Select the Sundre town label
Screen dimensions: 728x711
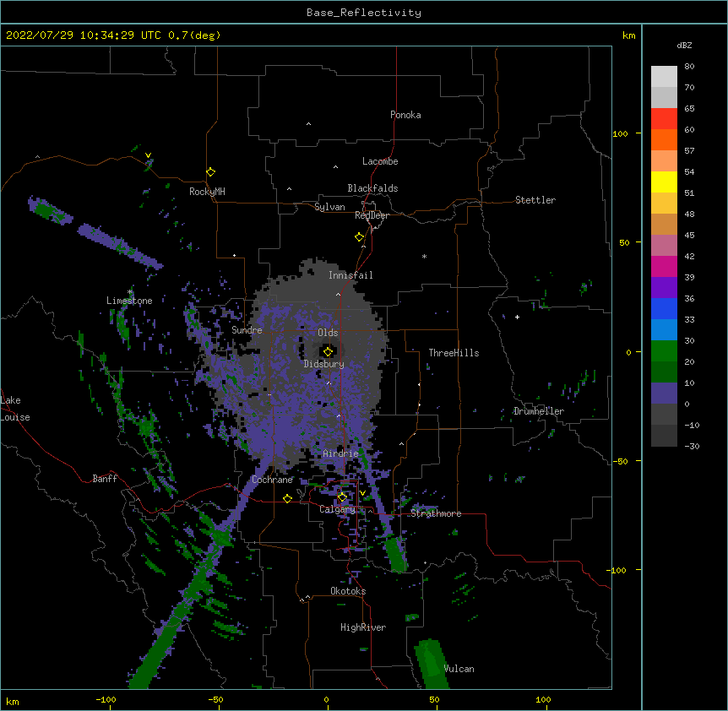(247, 330)
